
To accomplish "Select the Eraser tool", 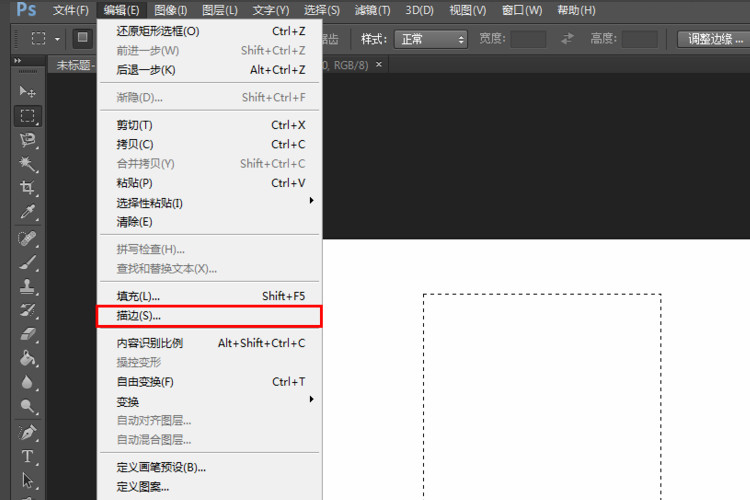I will click(x=27, y=334).
